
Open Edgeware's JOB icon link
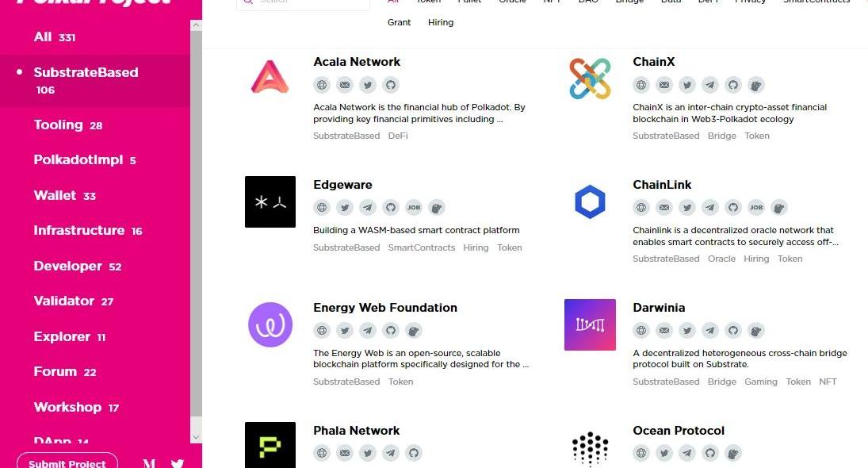(x=413, y=208)
